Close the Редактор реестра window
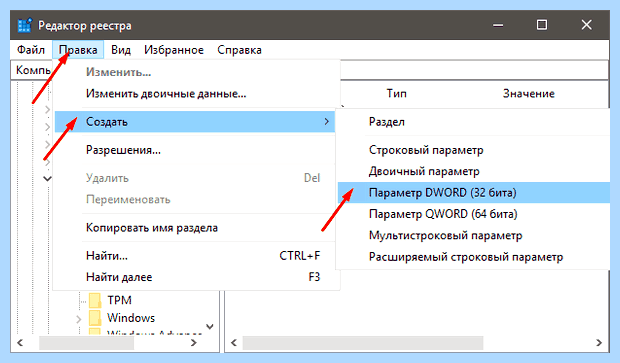The width and height of the screenshot is (620, 363). pyautogui.click(x=586, y=25)
